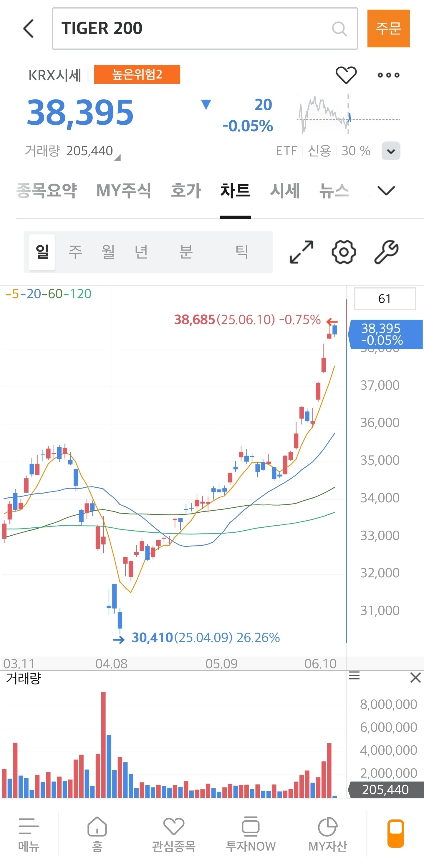This screenshot has height=868, width=424.
Task: Switch to the 시세 tab
Action: point(285,191)
